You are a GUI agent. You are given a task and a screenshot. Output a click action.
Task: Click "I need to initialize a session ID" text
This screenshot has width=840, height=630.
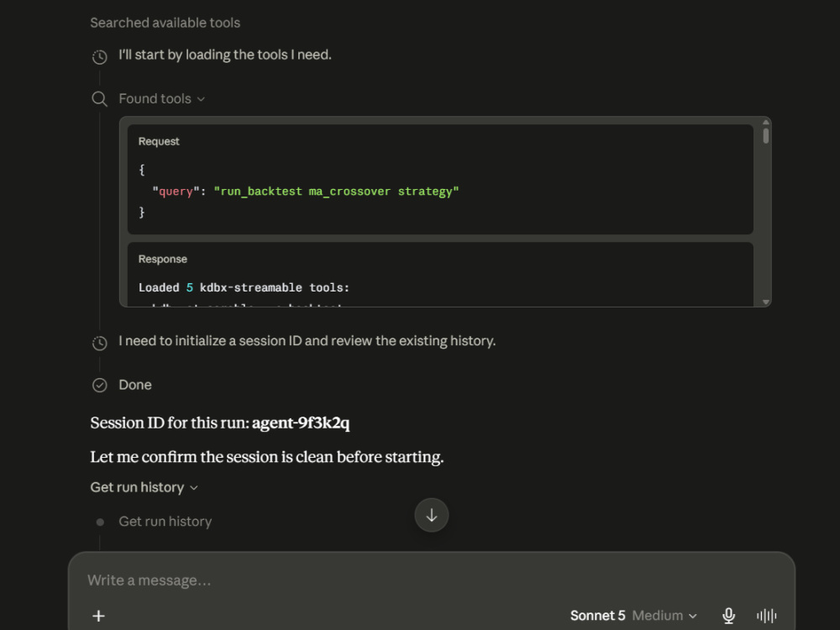307,341
